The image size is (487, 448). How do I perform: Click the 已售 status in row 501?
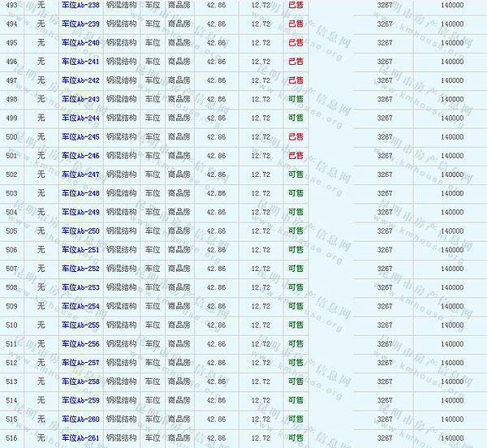pos(295,156)
